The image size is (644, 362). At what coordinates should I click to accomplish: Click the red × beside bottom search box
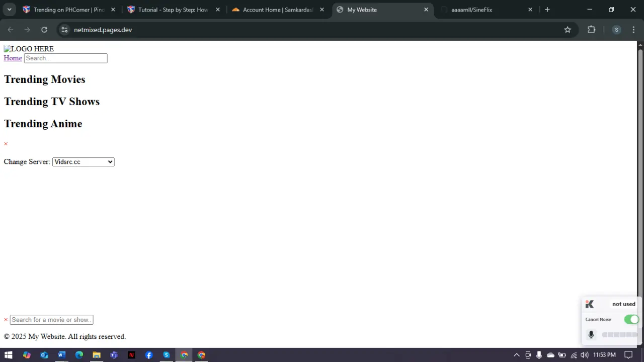click(6, 320)
